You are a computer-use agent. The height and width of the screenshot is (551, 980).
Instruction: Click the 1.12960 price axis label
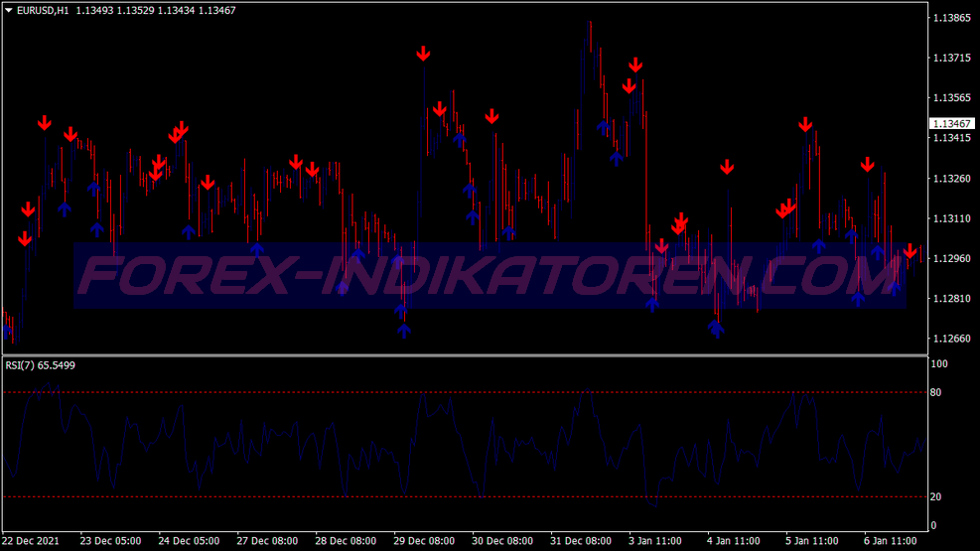point(951,259)
